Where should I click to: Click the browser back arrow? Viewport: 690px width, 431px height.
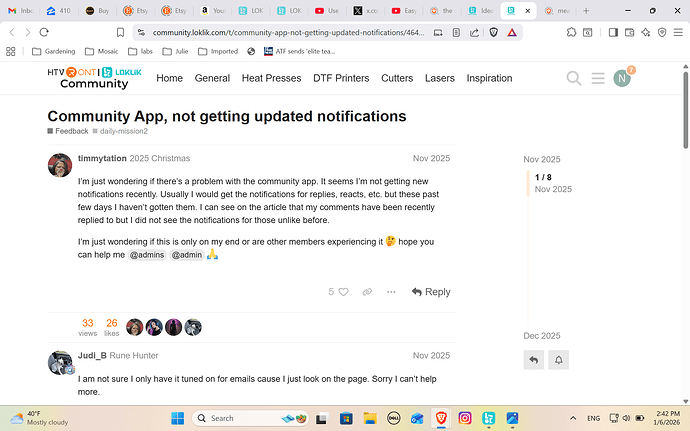[12, 32]
